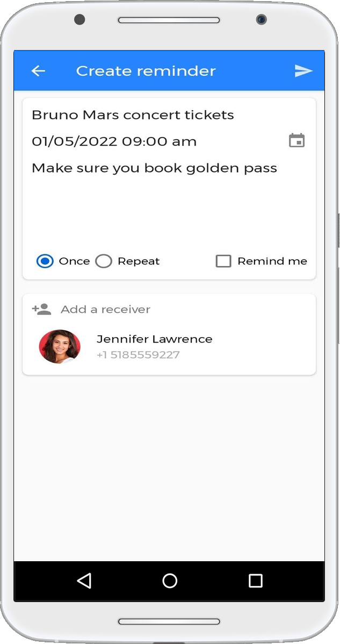Image resolution: width=340 pixels, height=644 pixels.
Task: Open Android recent apps square button
Action: click(256, 581)
